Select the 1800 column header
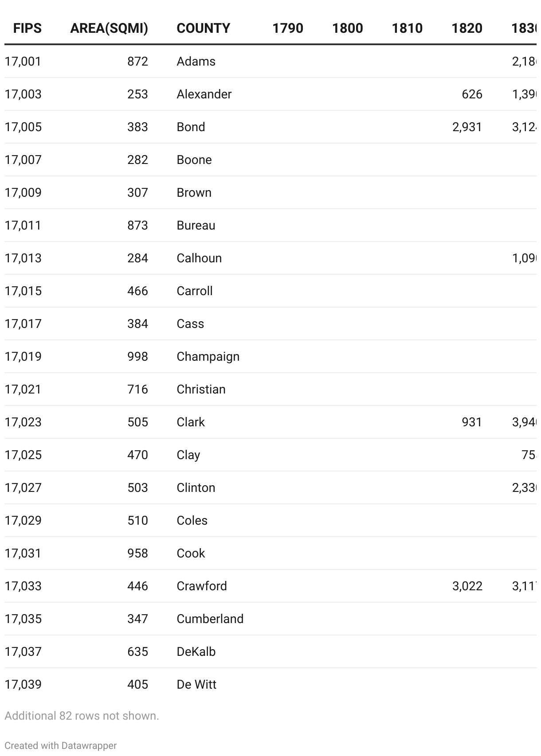 point(347,28)
